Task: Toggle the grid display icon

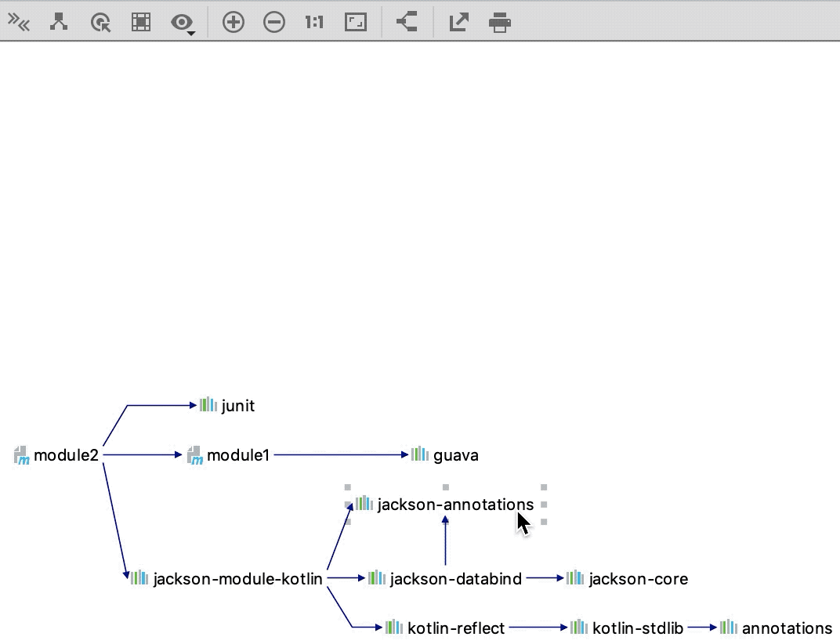Action: coord(141,22)
